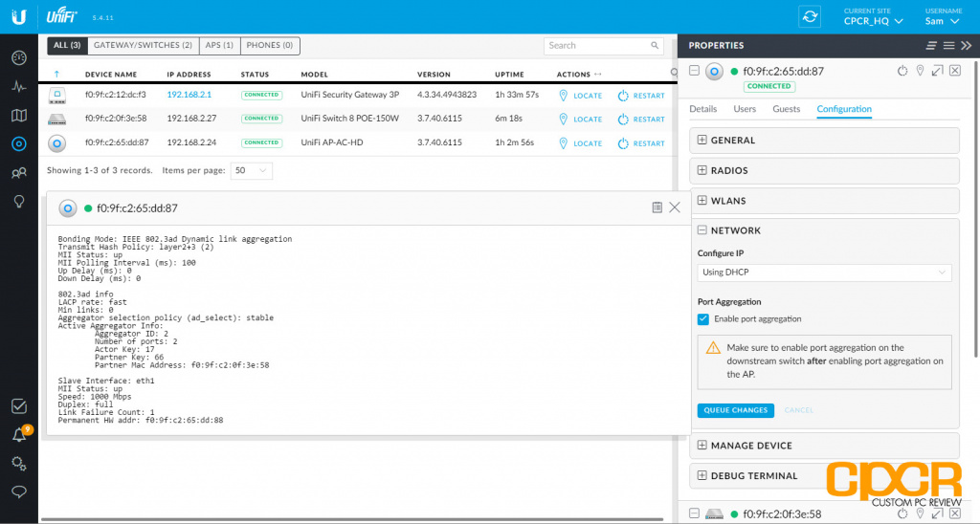This screenshot has width=980, height=524.
Task: Expand the MANAGE DEVICE section
Action: [x=702, y=446]
